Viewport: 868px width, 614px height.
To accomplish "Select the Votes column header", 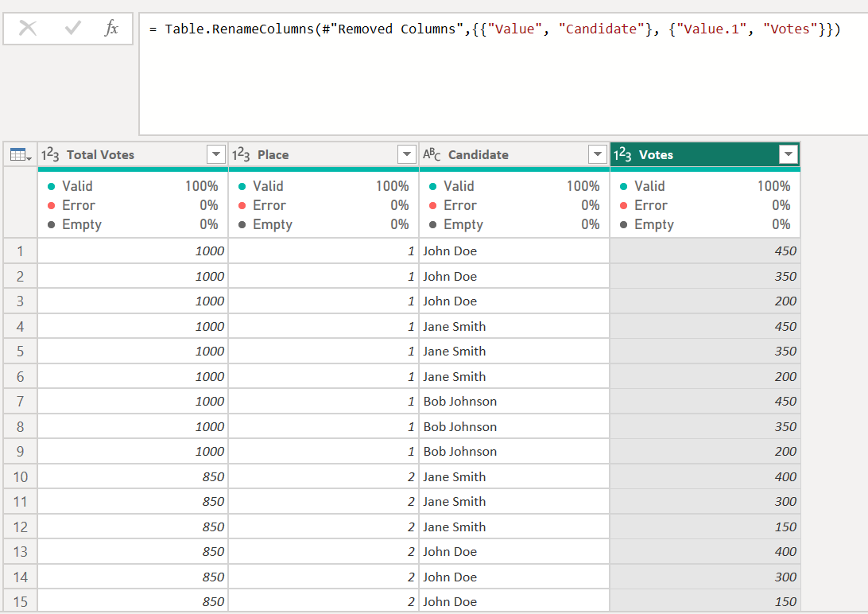I will 705,154.
